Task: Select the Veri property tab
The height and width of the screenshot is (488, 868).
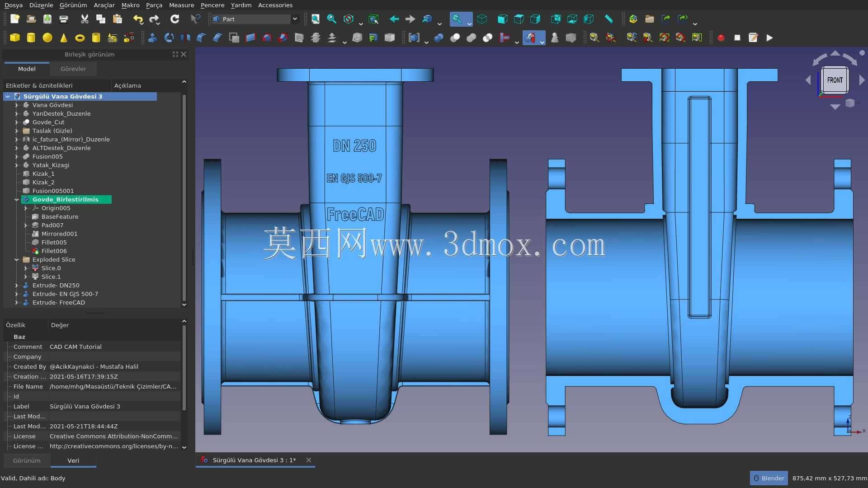Action: 73,460
